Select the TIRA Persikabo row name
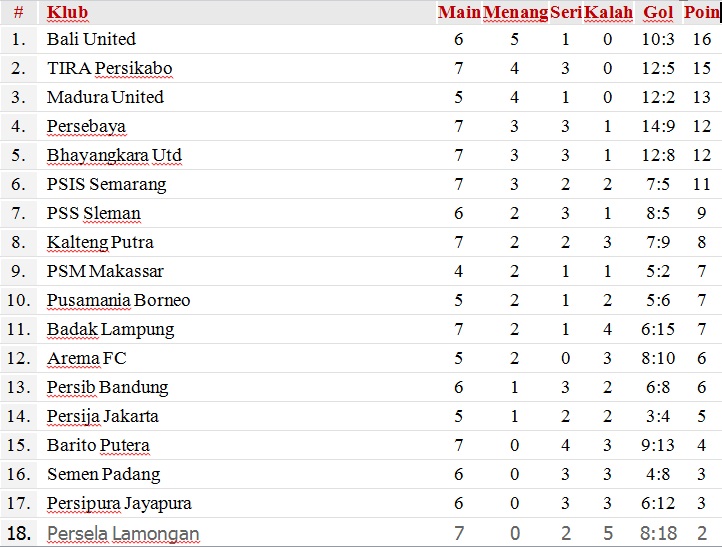This screenshot has height=547, width=722. (109, 68)
